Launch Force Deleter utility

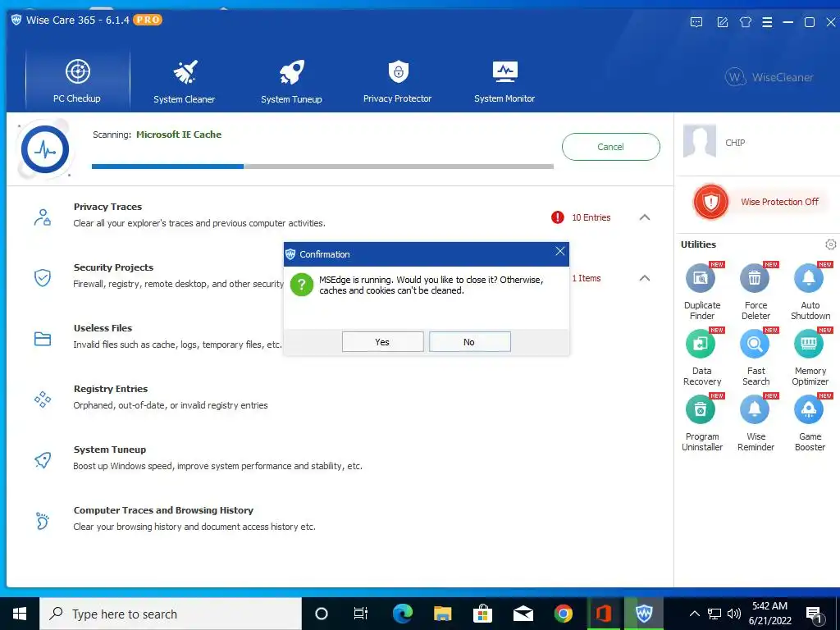756,291
